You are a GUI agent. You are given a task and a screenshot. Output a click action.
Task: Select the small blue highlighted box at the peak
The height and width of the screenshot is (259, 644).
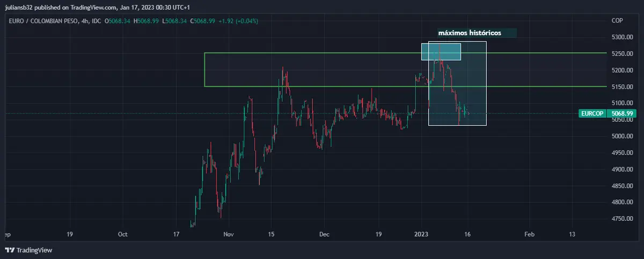click(441, 52)
